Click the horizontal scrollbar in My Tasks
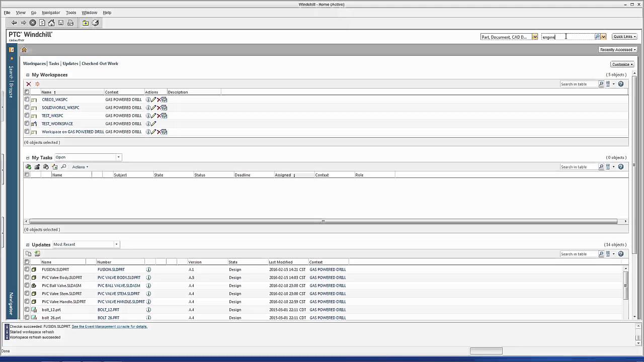This screenshot has height=362, width=644. pyautogui.click(x=323, y=221)
